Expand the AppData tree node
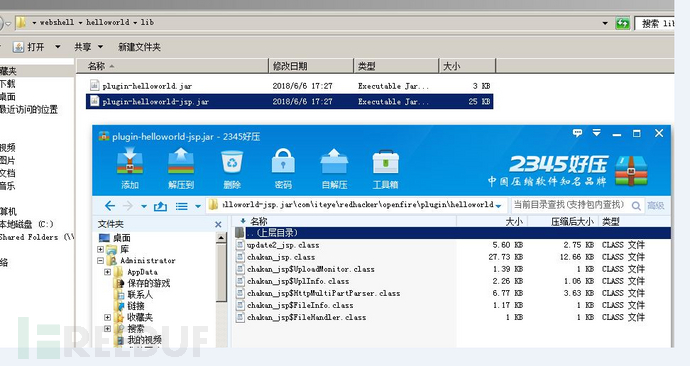The image size is (690, 366). (x=107, y=272)
